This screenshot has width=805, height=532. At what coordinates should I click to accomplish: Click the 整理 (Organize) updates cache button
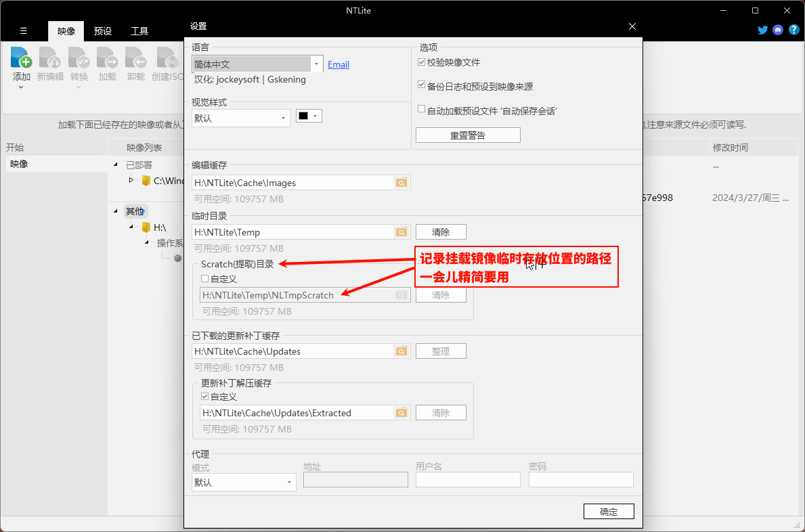point(441,351)
